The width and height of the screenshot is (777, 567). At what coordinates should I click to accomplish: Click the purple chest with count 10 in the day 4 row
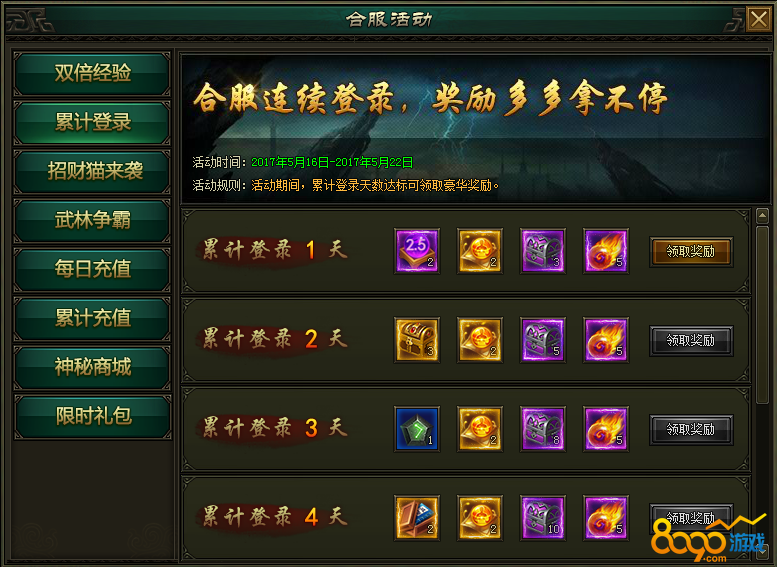coord(543,517)
